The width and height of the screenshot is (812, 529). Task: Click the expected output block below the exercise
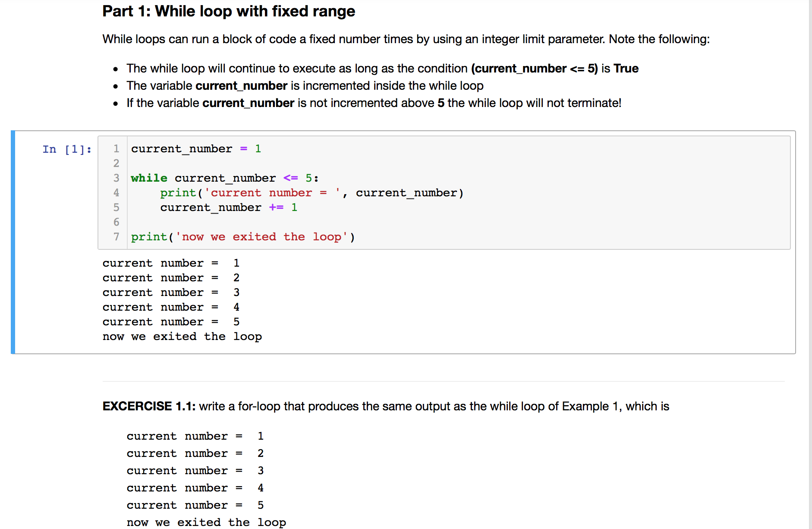195,470
